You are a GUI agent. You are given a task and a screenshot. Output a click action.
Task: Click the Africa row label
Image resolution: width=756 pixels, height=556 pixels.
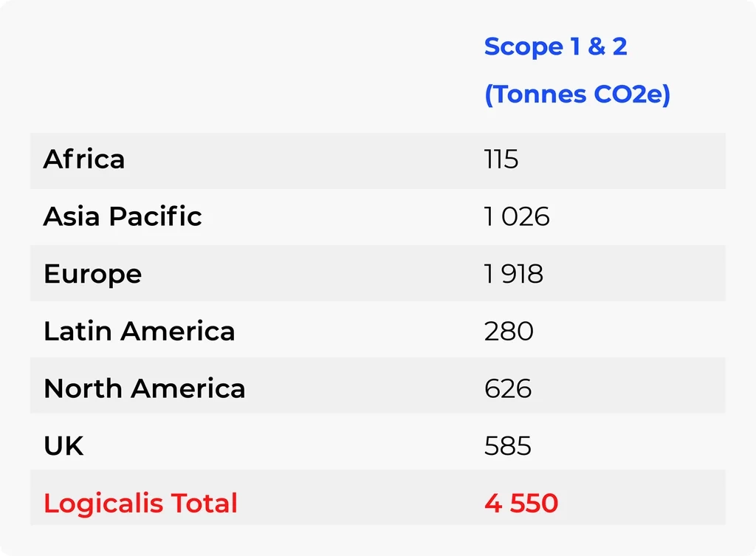coord(84,159)
